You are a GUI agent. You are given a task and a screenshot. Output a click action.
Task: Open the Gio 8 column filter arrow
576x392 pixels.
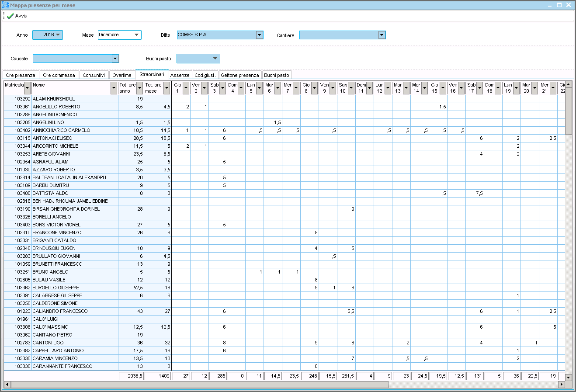[x=314, y=88]
